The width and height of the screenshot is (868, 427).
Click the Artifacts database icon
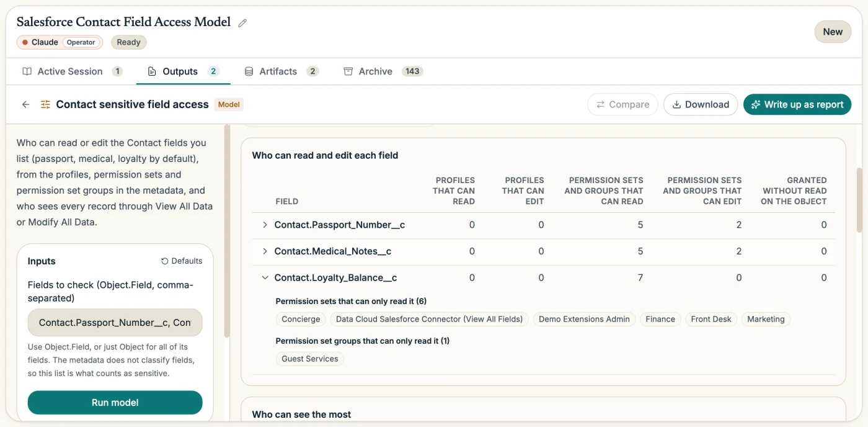249,71
